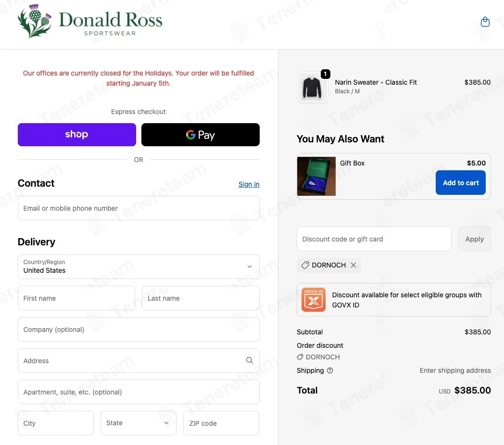Click the 'Express checkout' label
The height and width of the screenshot is (445, 504).
(x=139, y=112)
